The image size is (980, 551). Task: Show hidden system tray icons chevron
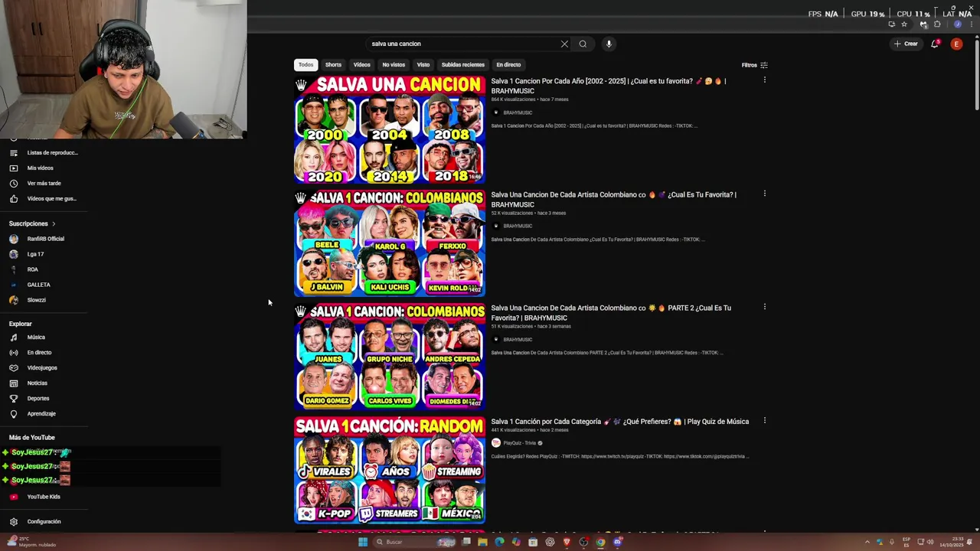point(867,542)
